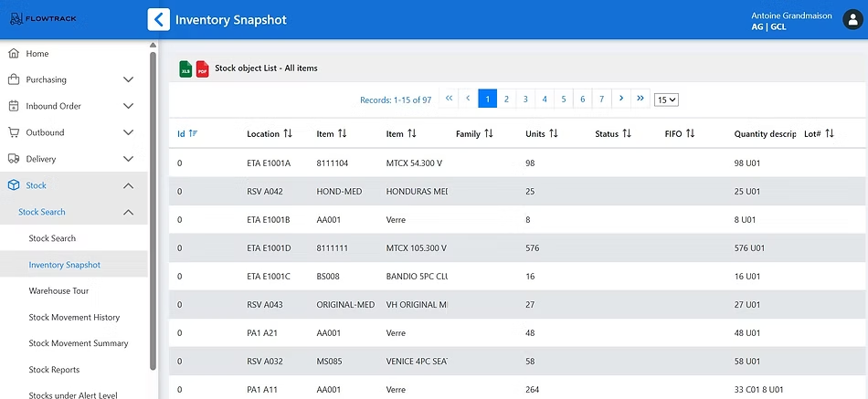Click item cell ORIGINAL-MED
Viewport: 868px width, 399px height.
[345, 304]
